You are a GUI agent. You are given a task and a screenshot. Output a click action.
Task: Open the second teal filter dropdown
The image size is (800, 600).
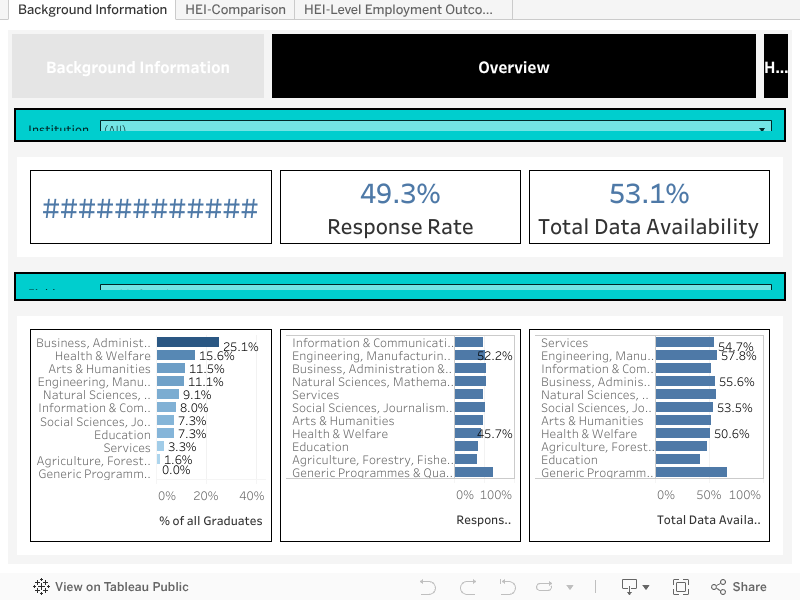(x=435, y=288)
